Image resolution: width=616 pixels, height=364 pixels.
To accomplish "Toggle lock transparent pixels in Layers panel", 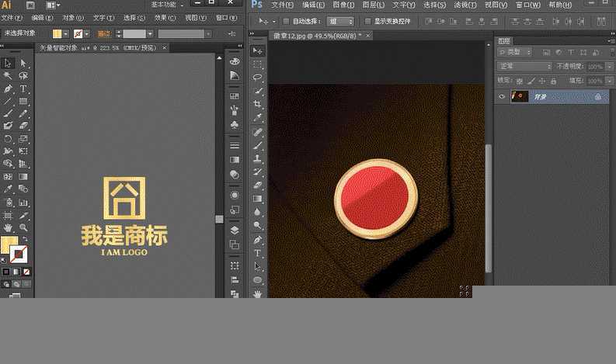I will [520, 81].
